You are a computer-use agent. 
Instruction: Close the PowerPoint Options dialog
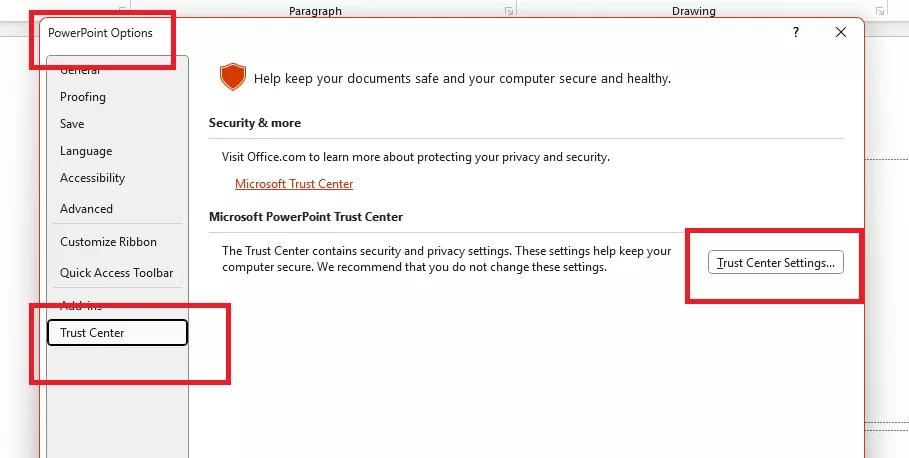[x=841, y=32]
